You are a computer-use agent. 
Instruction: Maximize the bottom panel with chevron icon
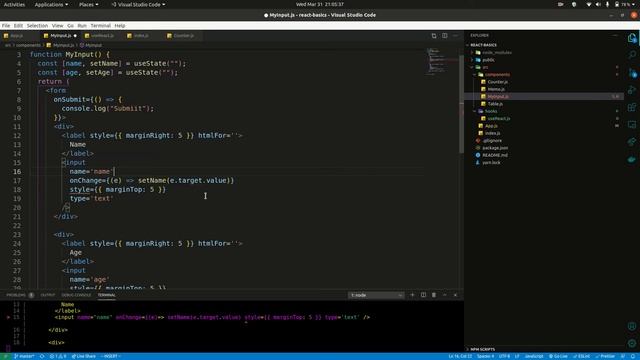pos(444,295)
